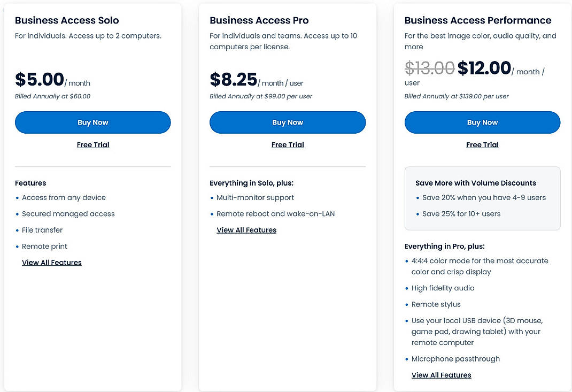572x392 pixels.
Task: Click Buy Now for Business Access Pro
Action: (288, 122)
